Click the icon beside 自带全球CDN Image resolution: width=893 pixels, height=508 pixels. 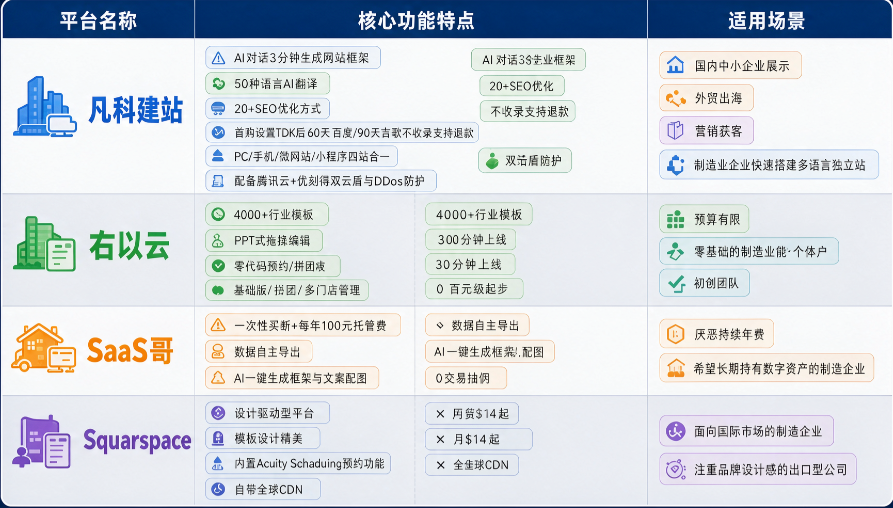pos(218,489)
